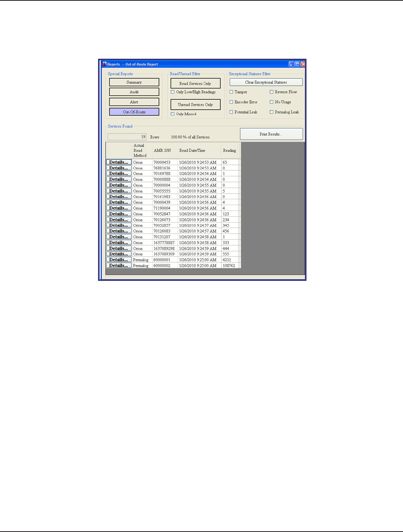Open Details for AMR 70000888
This screenshot has width=403, height=532.
coord(119,179)
